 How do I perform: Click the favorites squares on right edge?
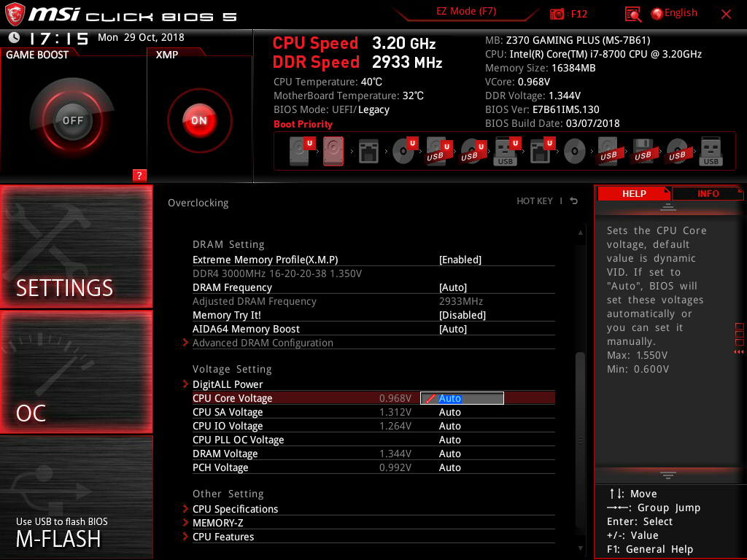pos(739,334)
